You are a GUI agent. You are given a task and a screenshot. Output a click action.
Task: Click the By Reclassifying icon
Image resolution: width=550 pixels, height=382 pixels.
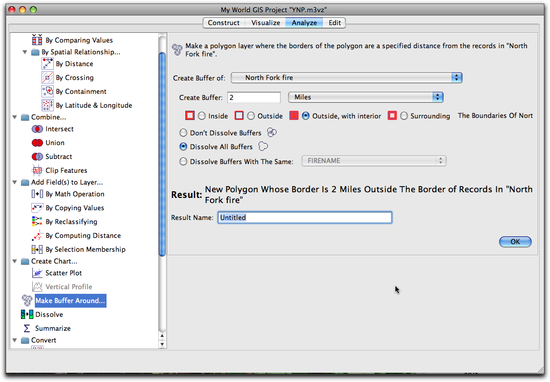point(37,221)
